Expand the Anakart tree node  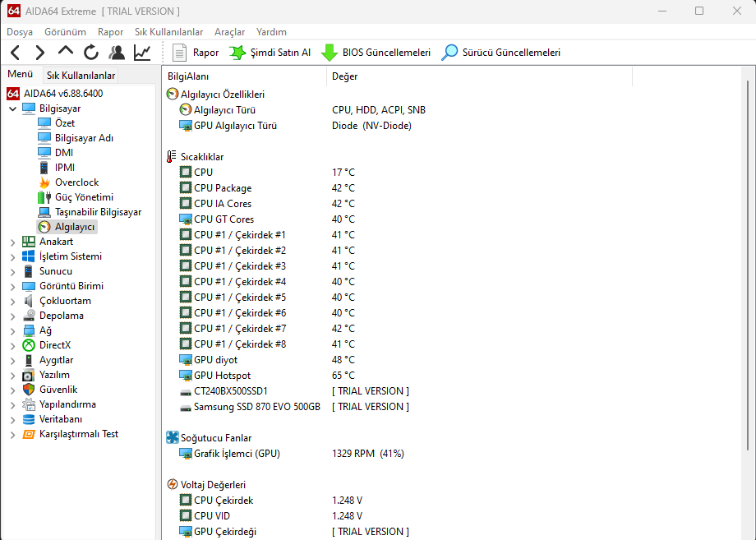click(12, 242)
